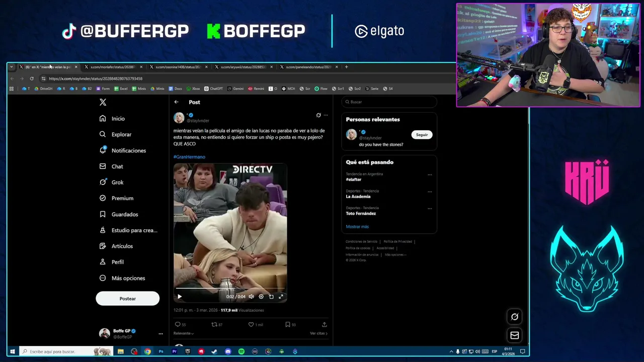The height and width of the screenshot is (362, 644).
Task: Open the Gemini bookmark
Action: (x=235, y=88)
